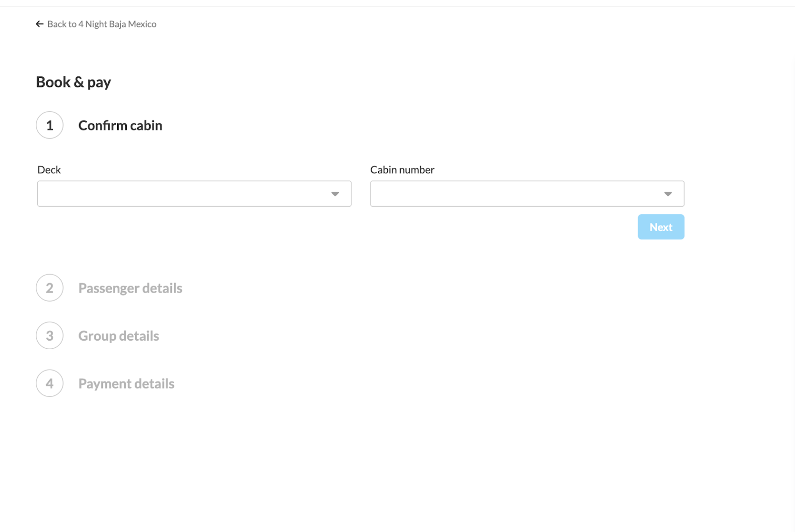Image resolution: width=795 pixels, height=532 pixels.
Task: Click the step 2 circle icon
Action: click(x=50, y=288)
